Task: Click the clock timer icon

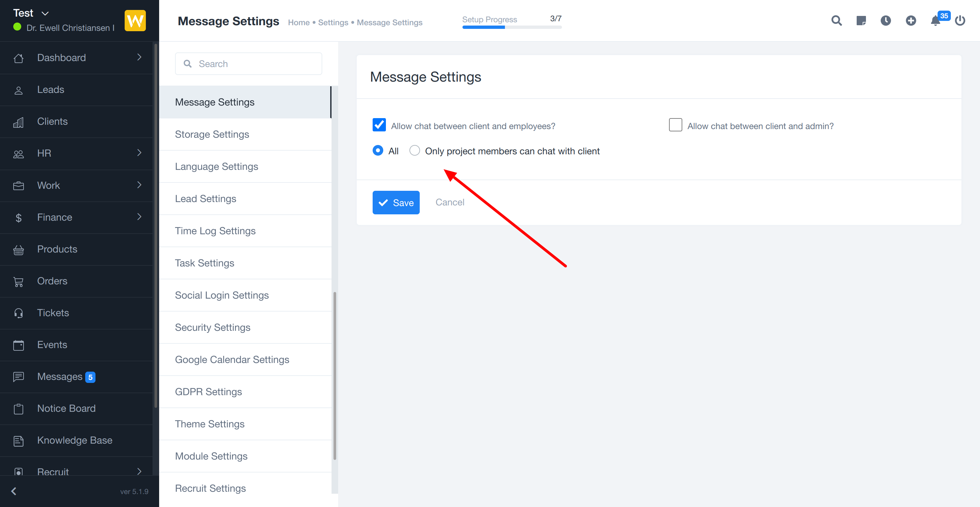Action: 886,21
